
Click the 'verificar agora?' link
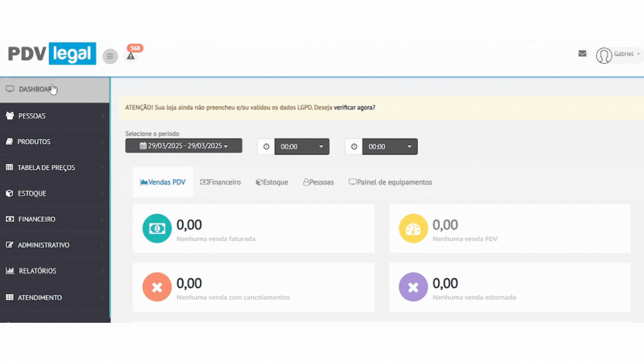tap(354, 108)
